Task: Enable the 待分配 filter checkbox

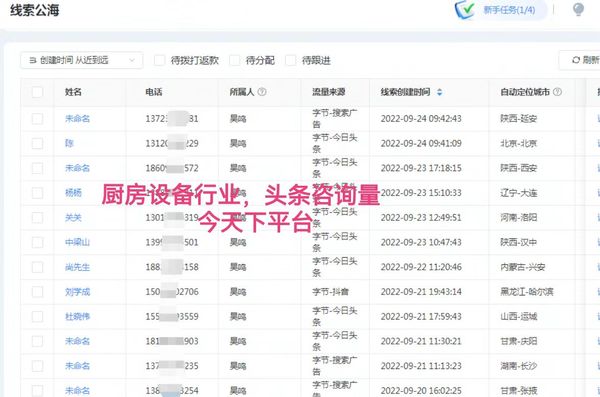Action: tap(235, 60)
